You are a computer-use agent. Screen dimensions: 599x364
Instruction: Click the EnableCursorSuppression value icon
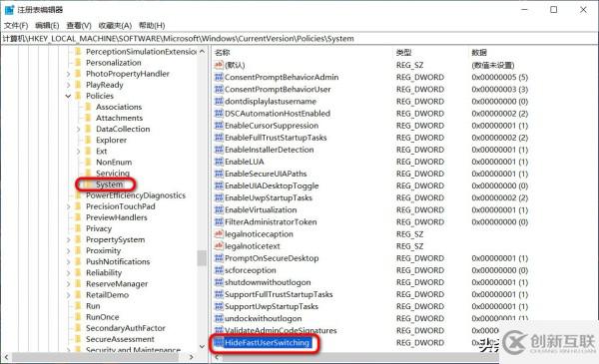click(219, 126)
